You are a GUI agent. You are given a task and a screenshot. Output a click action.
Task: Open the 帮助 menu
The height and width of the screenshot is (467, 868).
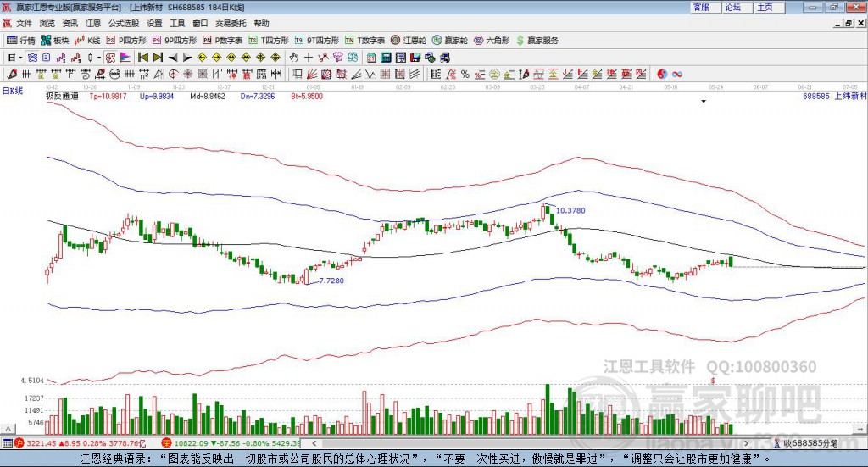coord(261,23)
